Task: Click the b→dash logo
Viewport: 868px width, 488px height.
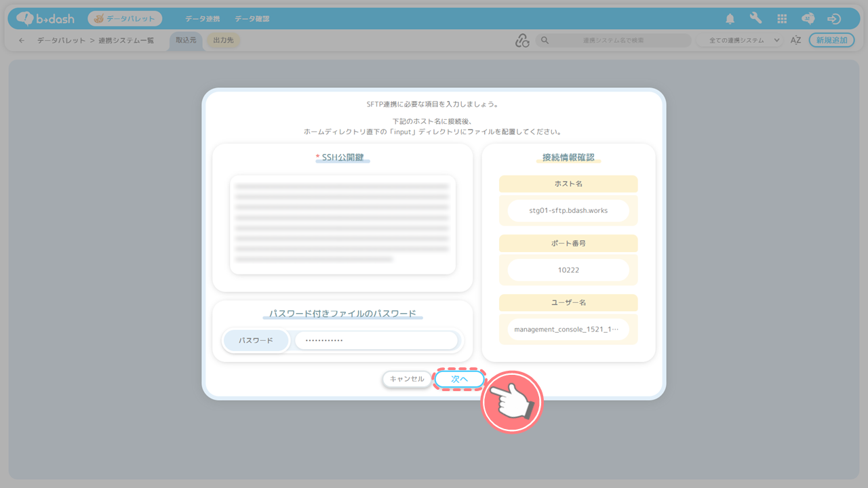Action: (x=45, y=19)
